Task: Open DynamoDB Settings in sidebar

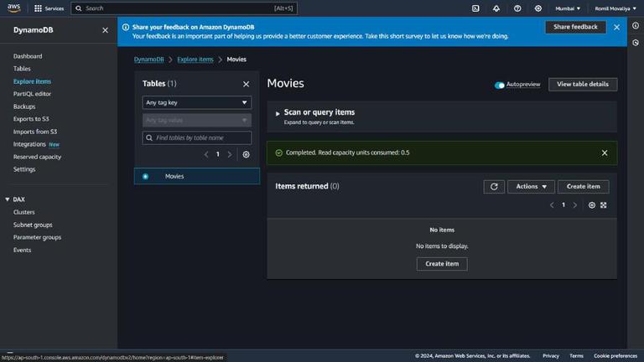Action: point(24,169)
